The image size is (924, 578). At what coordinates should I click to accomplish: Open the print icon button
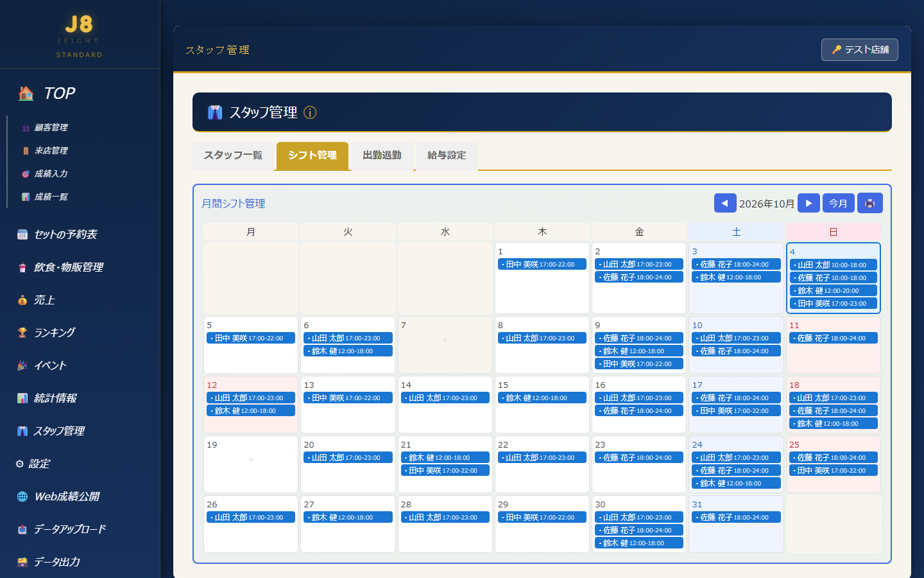[870, 203]
